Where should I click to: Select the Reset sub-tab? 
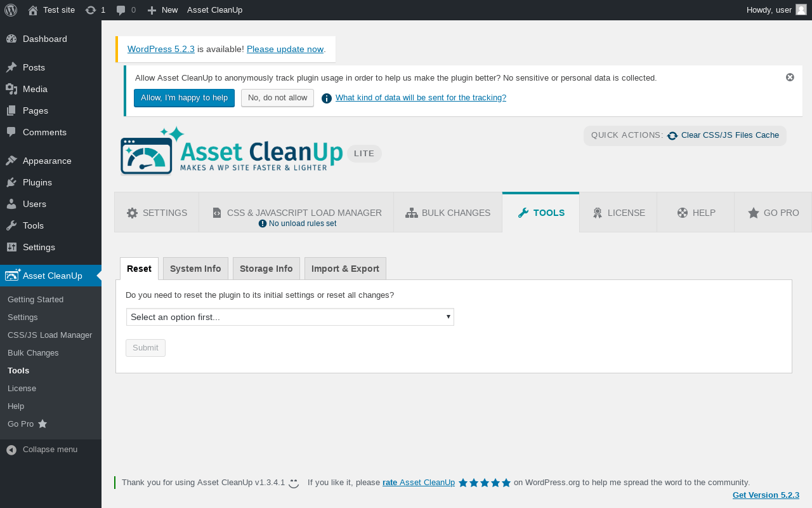(139, 269)
